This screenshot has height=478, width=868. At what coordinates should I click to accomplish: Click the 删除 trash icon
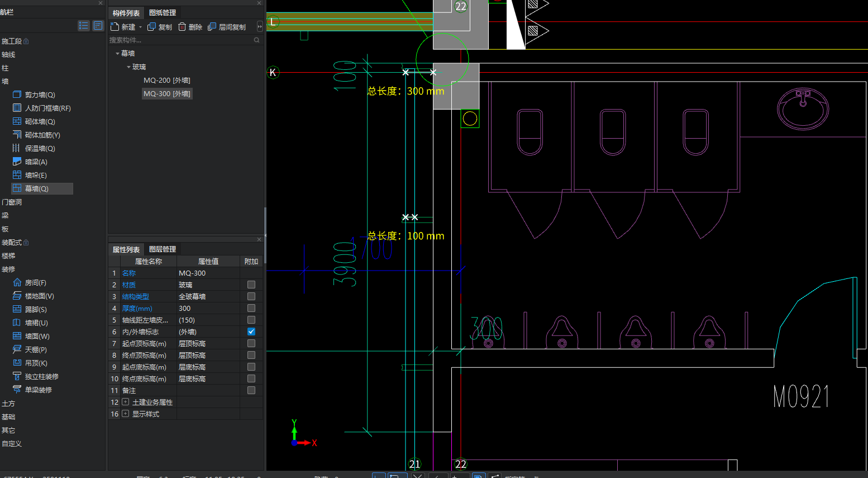pyautogui.click(x=182, y=26)
